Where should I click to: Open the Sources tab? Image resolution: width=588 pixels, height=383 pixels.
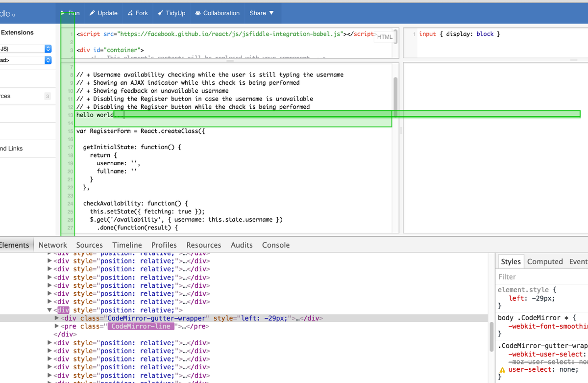90,245
